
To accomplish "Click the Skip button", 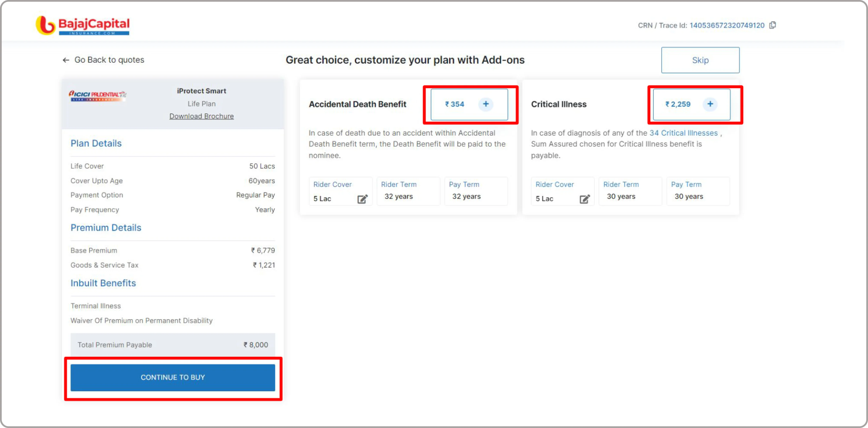I will 700,60.
